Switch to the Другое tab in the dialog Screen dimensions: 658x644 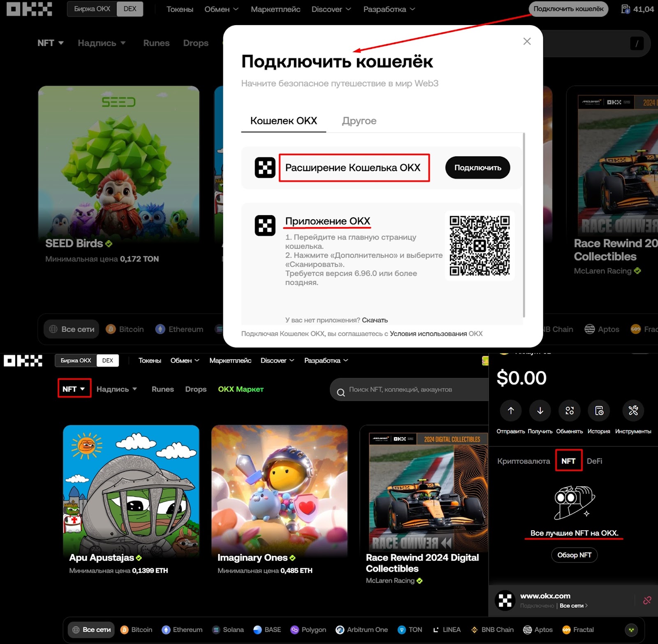click(x=359, y=121)
